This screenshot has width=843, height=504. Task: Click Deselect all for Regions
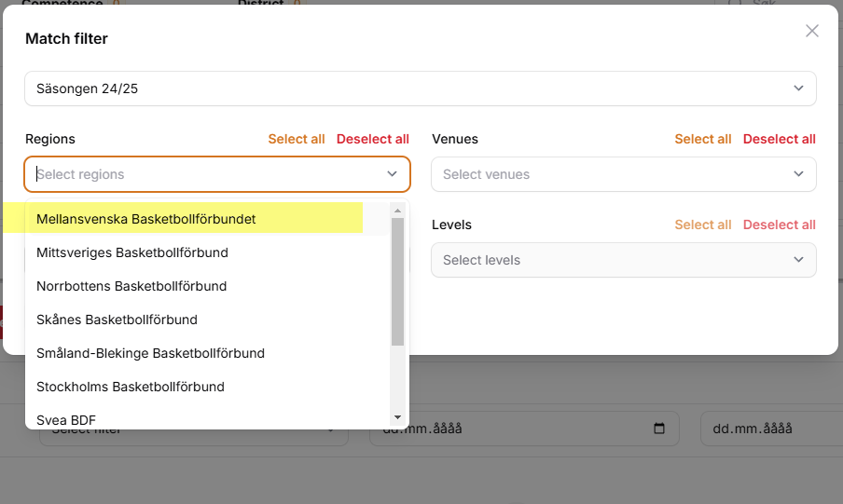coord(373,139)
